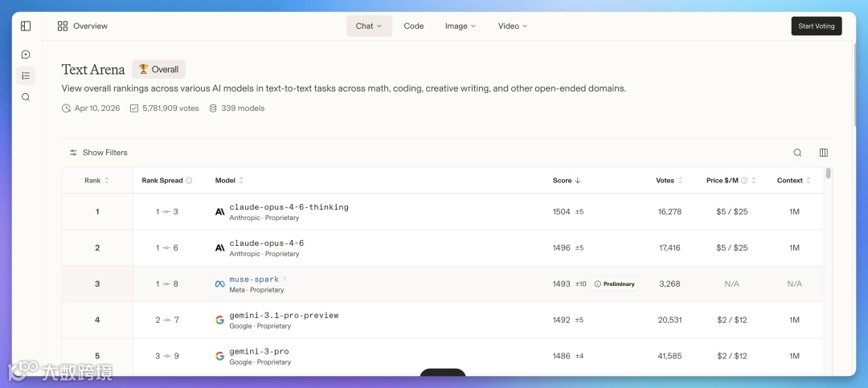868x388 pixels.
Task: Click votes value 20,531
Action: 669,320
